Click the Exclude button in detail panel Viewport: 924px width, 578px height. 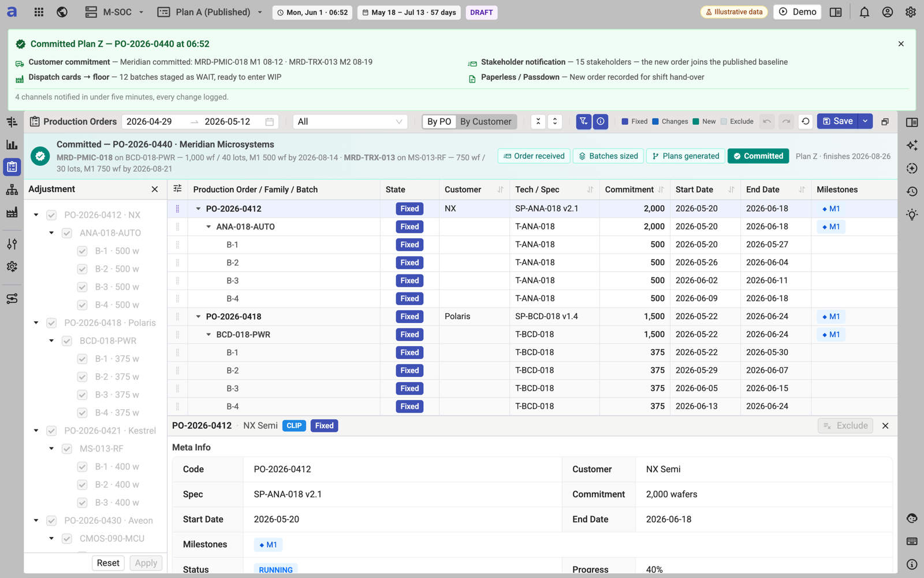[846, 426]
